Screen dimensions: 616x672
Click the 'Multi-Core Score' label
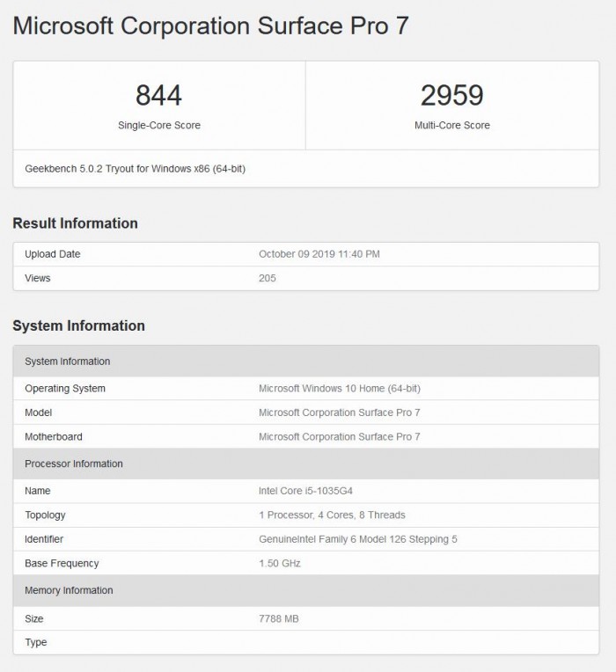tap(451, 125)
